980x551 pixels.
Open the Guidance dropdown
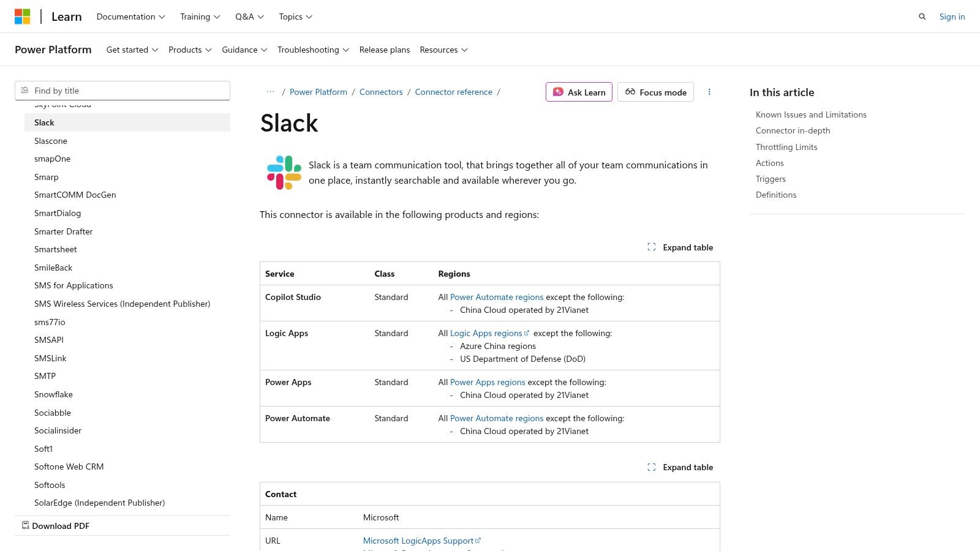(x=244, y=50)
